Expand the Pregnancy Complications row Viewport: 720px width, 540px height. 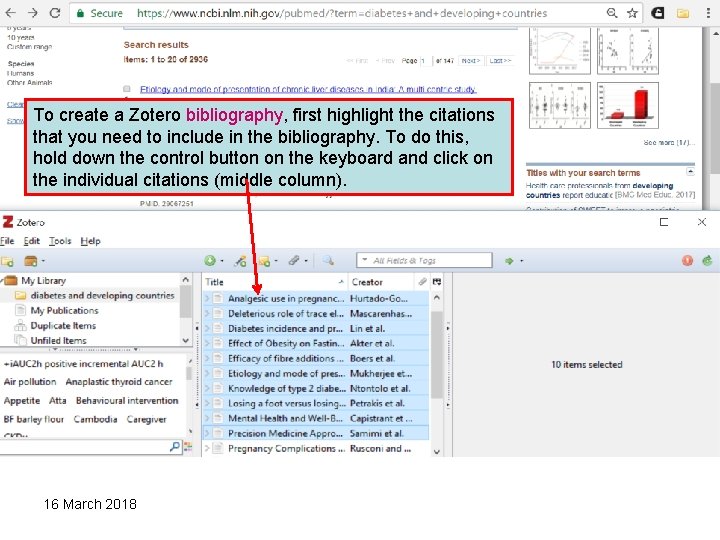(207, 448)
